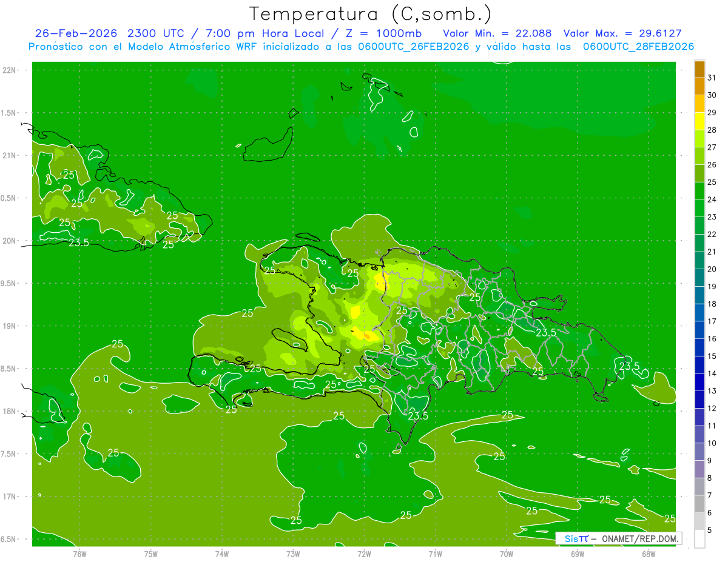Pick the colorbar swatch between 24 and 25

point(699,191)
